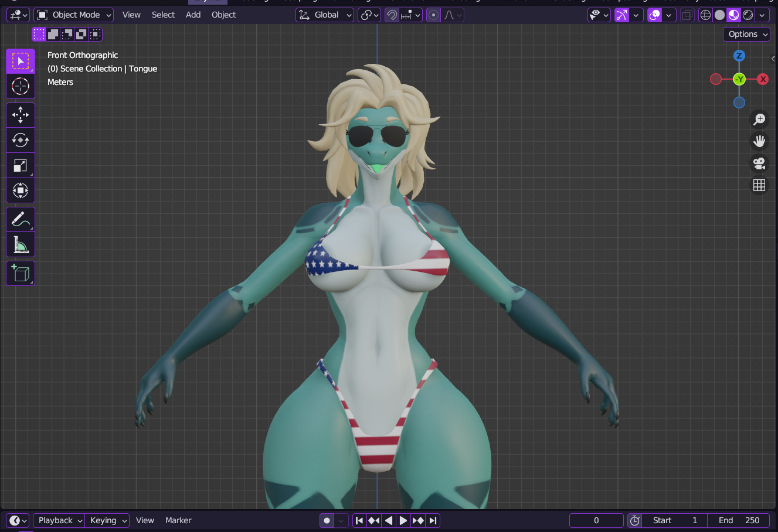The height and width of the screenshot is (532, 778).
Task: Open the Playback menu
Action: [x=59, y=520]
